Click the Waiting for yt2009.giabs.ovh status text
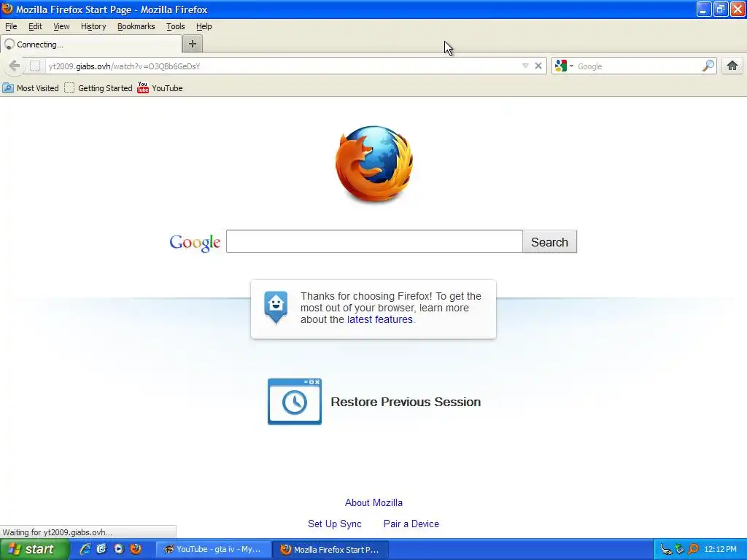Image resolution: width=747 pixels, height=560 pixels. point(57,532)
